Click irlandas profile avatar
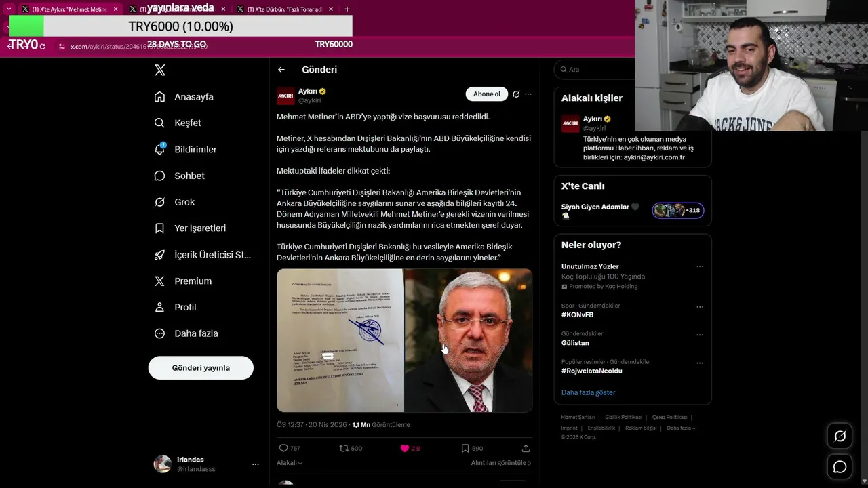868x488 pixels. coord(163,464)
